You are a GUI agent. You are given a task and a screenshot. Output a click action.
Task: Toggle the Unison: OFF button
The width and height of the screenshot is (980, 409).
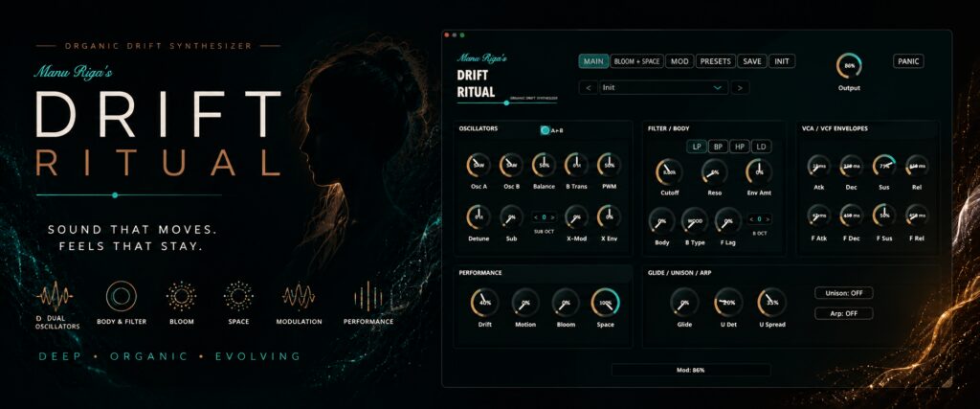[844, 293]
